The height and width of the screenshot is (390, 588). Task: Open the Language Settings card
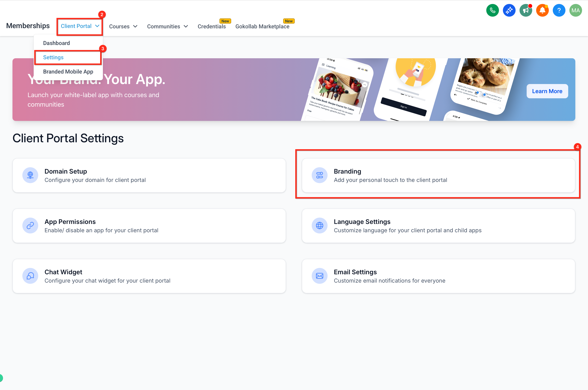tap(438, 226)
